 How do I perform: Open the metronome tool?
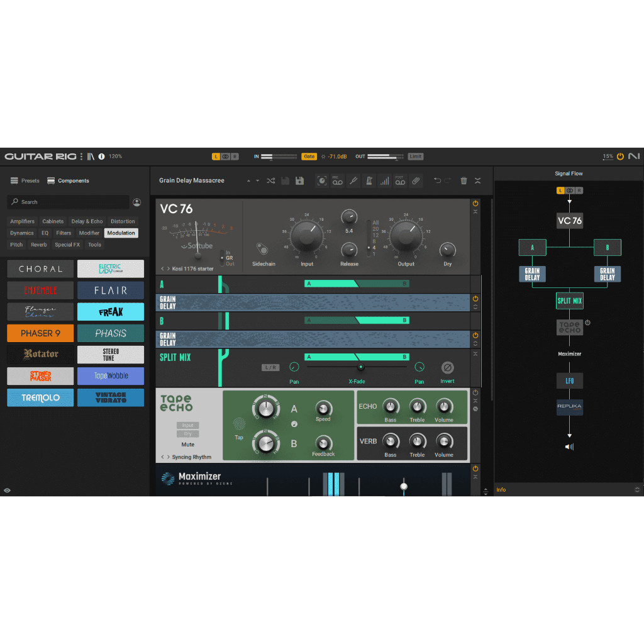(369, 180)
